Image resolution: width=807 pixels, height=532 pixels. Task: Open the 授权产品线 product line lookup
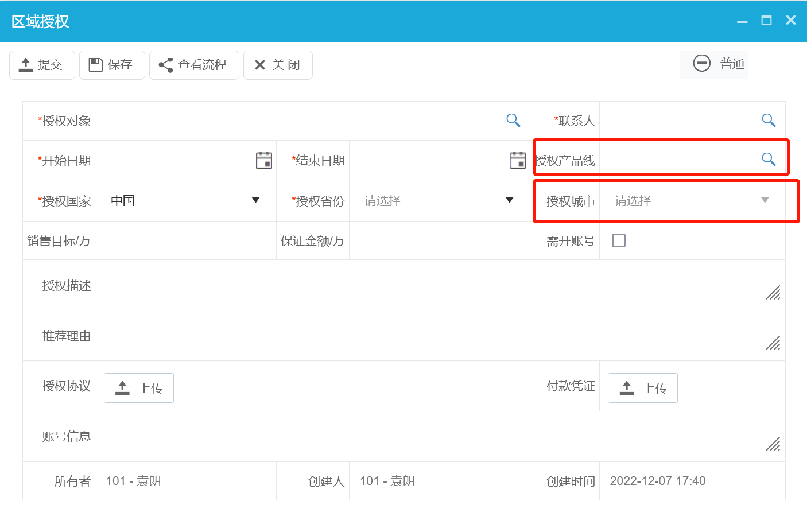pos(768,160)
